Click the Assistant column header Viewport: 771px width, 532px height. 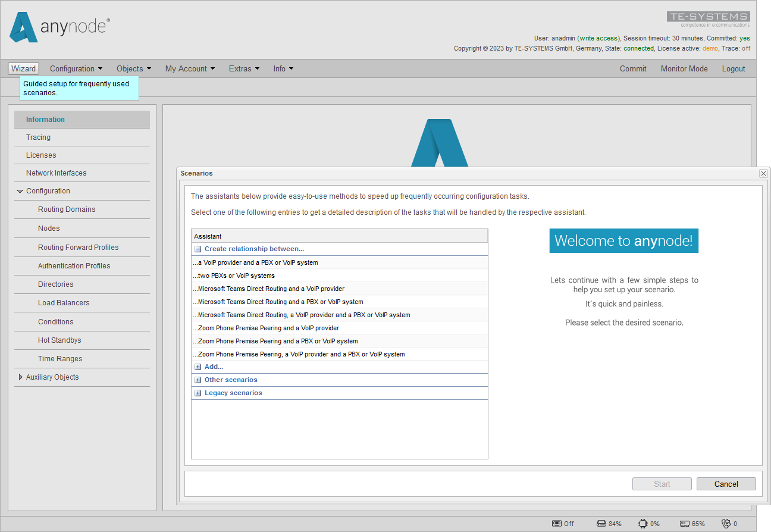point(340,236)
